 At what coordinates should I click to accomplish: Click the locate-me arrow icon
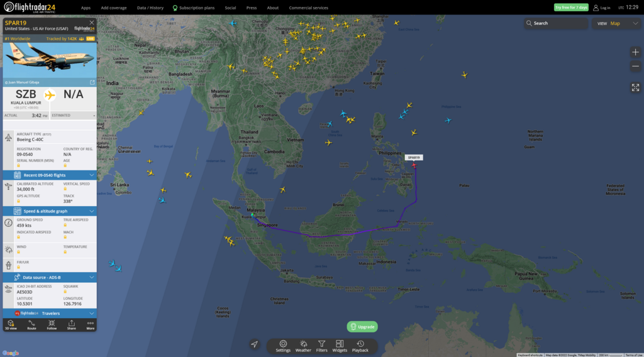pos(255,344)
